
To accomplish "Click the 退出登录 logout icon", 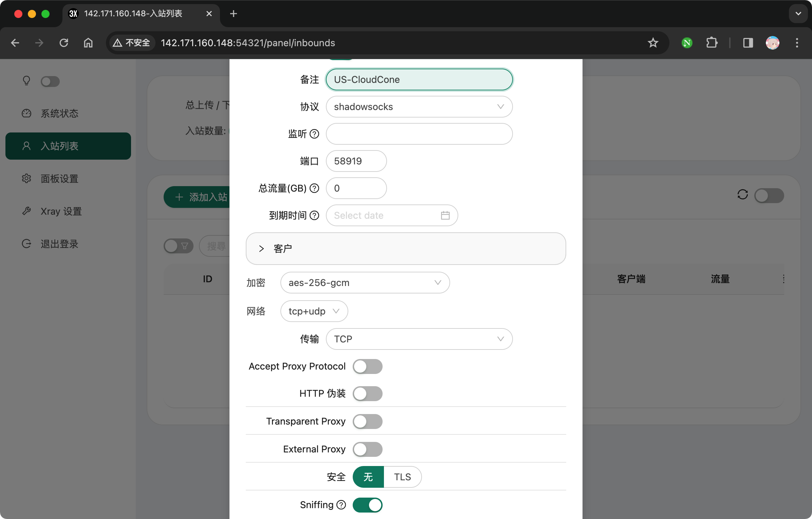I will tap(26, 244).
